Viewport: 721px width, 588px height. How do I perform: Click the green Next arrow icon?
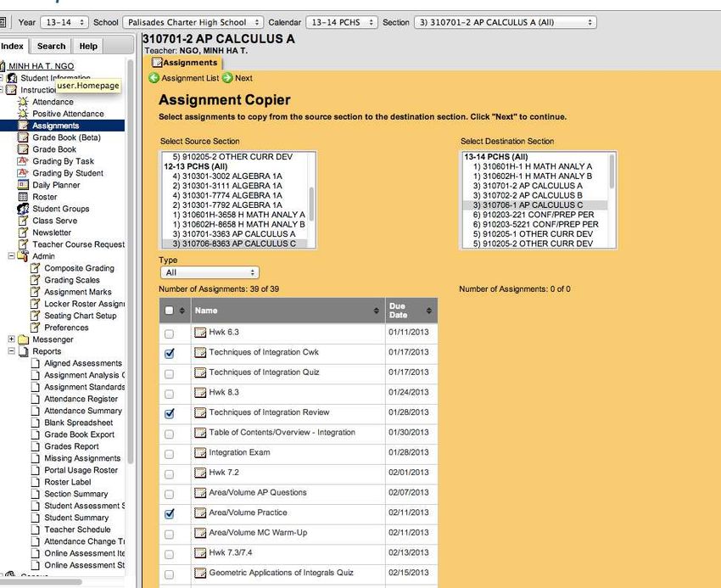pos(227,78)
